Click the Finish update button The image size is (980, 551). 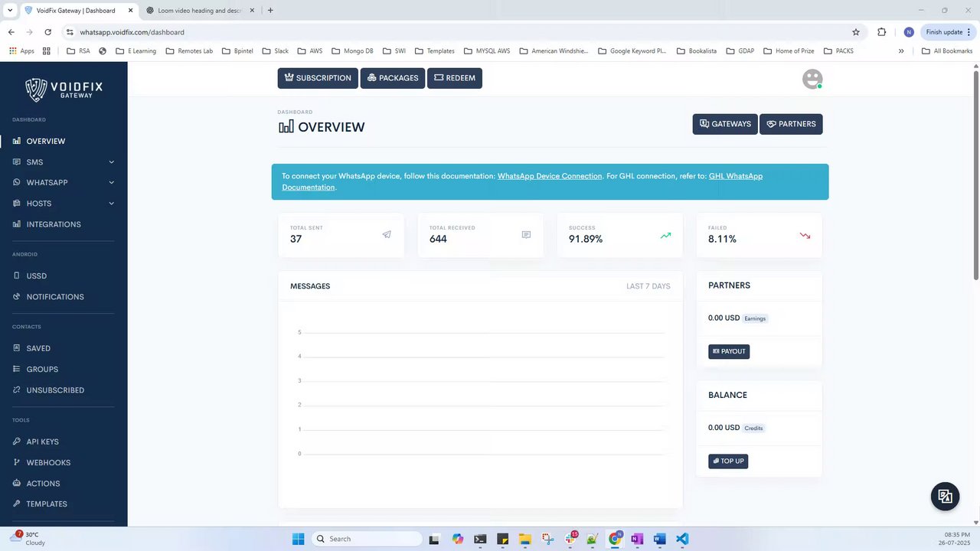coord(948,32)
